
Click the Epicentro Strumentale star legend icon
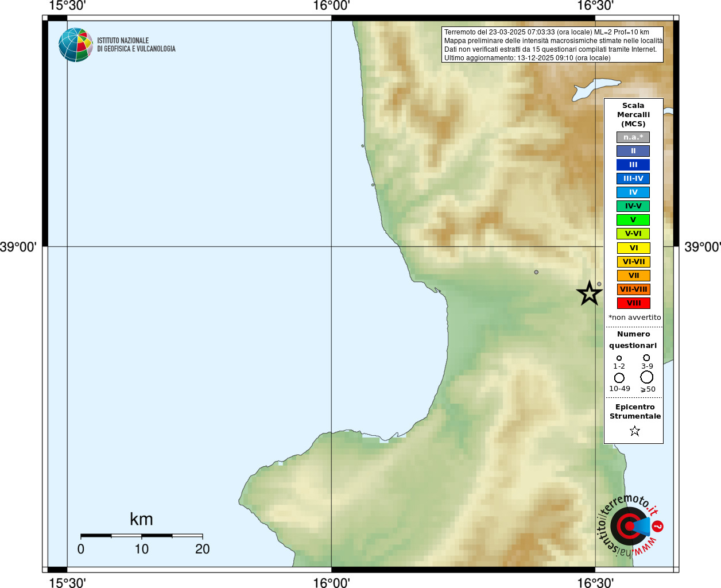(x=634, y=431)
